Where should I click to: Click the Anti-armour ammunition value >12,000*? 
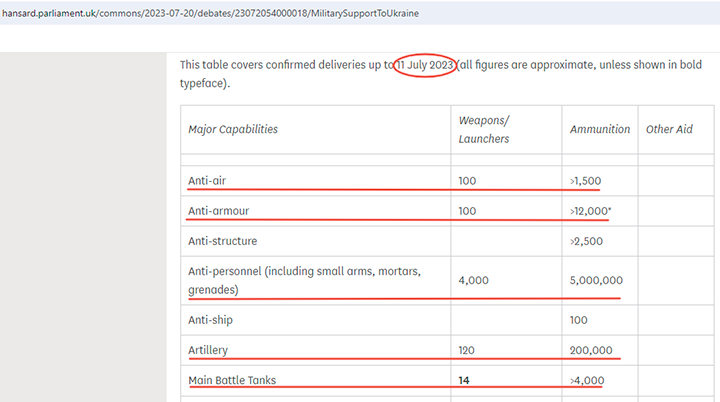[592, 211]
